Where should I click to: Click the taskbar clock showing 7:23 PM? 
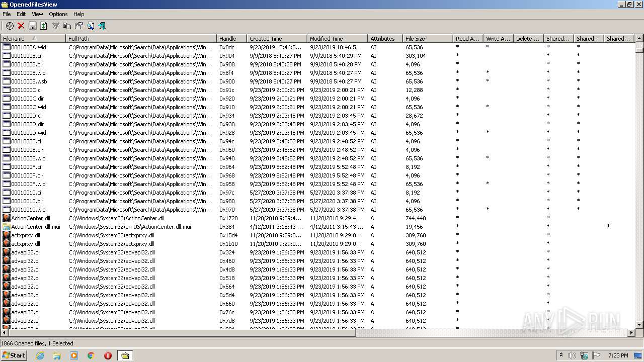[618, 355]
